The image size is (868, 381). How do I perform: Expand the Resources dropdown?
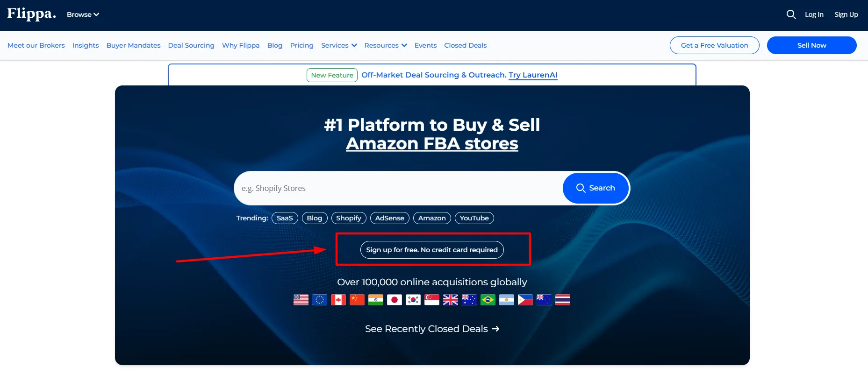(386, 45)
